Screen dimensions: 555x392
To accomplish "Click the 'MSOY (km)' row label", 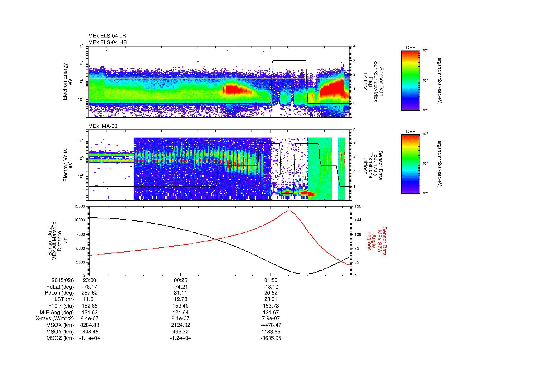I will [x=60, y=332].
